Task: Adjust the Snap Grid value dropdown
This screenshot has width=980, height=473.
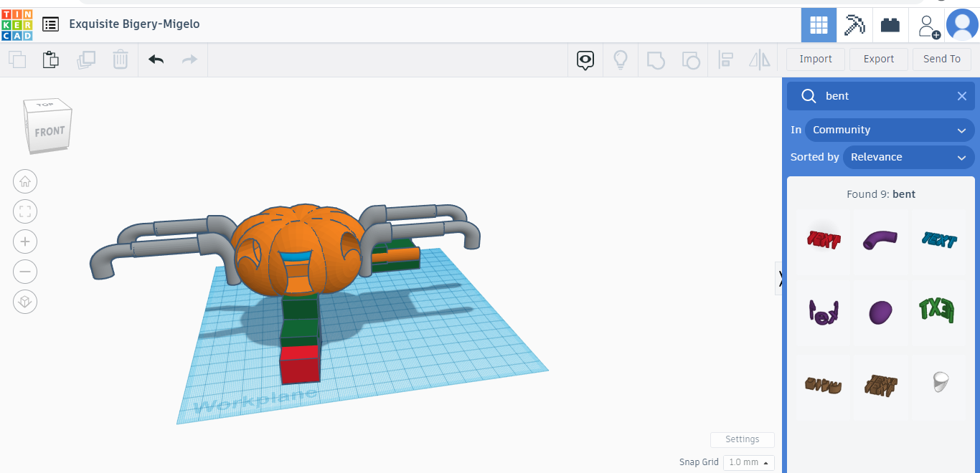Action: click(748, 462)
